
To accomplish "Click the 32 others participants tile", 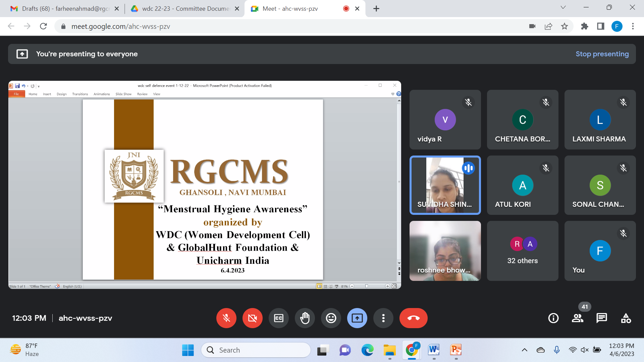I will tap(522, 251).
